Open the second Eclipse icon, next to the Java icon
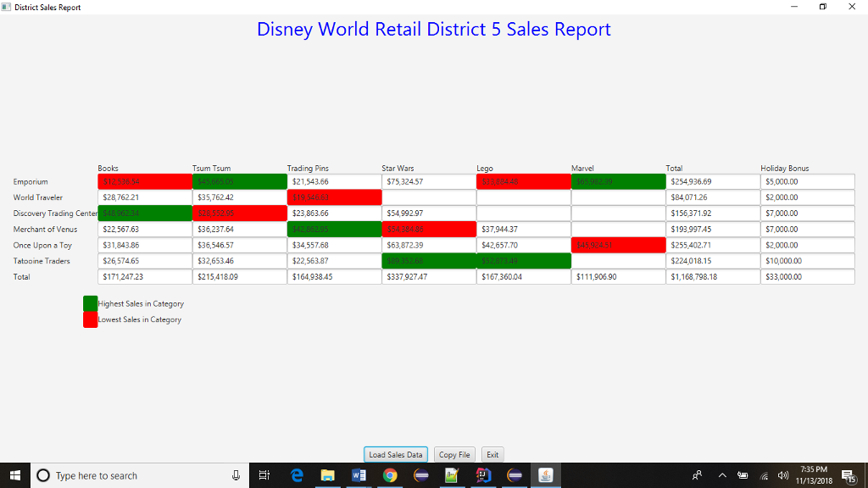The image size is (868, 488). click(x=515, y=475)
